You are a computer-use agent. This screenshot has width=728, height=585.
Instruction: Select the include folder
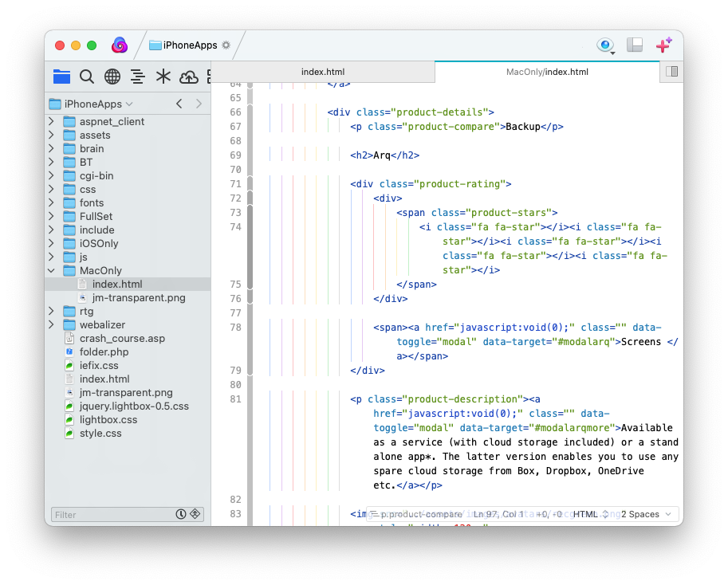point(128,230)
